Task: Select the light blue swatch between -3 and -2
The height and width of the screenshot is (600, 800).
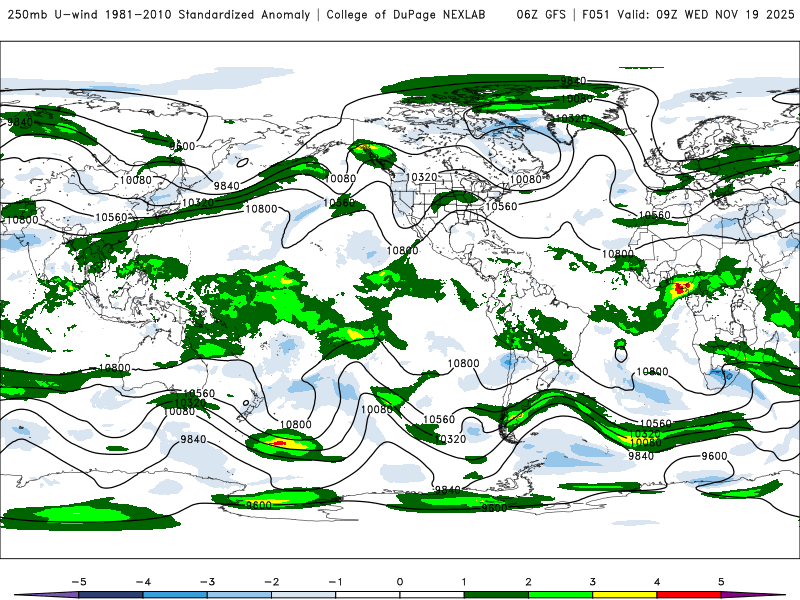Action: click(239, 595)
